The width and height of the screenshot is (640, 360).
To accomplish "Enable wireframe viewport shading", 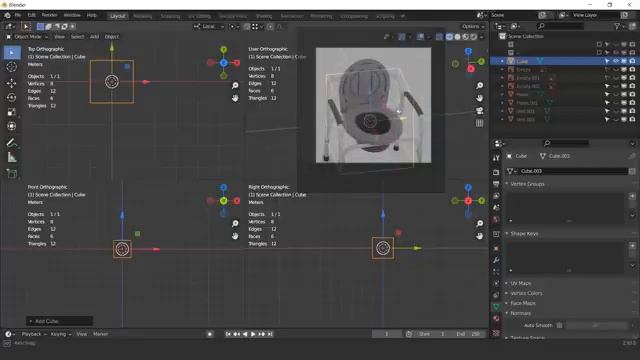I will (x=449, y=37).
